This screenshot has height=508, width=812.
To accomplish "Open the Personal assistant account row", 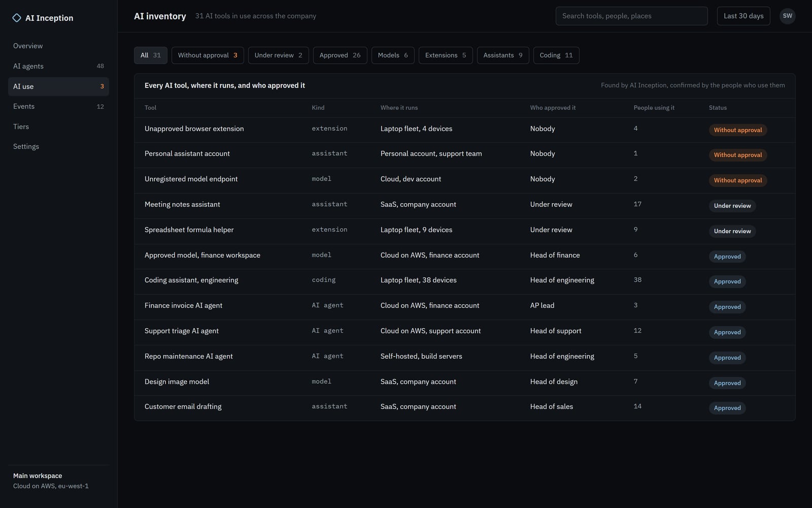I will tap(464, 155).
